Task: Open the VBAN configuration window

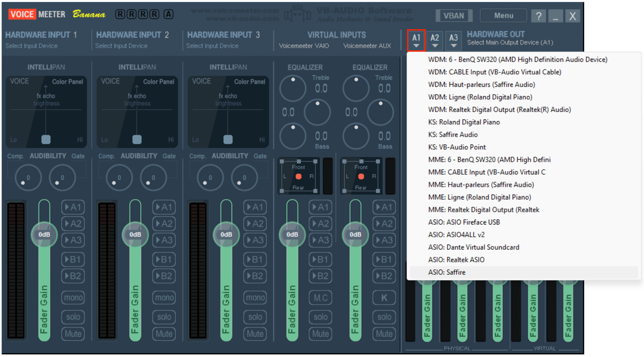Action: click(454, 16)
